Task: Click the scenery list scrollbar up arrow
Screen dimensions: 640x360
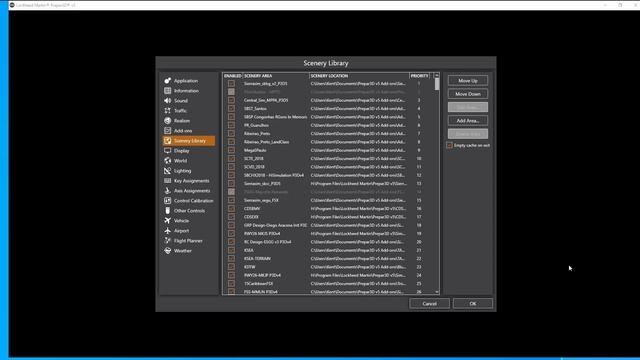Action: (437, 76)
